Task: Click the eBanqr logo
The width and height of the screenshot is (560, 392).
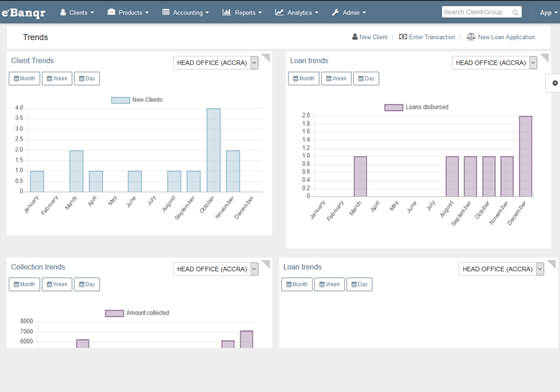Action: point(24,12)
